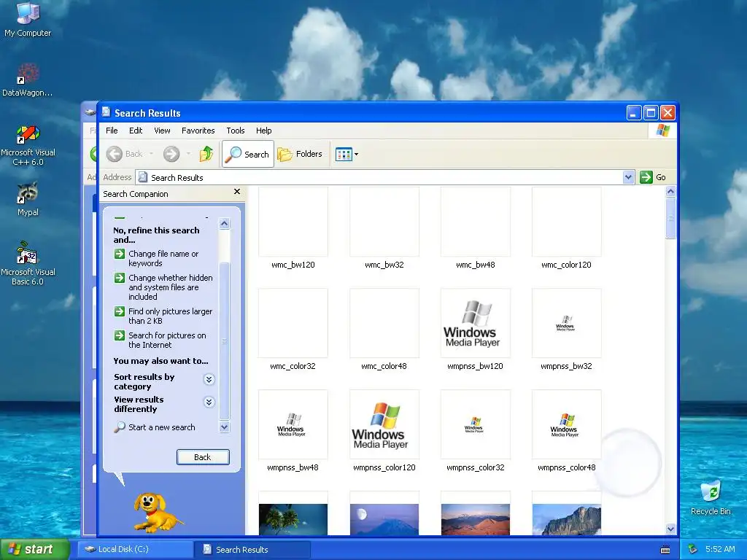Screen dimensions: 747x560
Task: Expand Sort results by category chevron
Action: tap(209, 379)
